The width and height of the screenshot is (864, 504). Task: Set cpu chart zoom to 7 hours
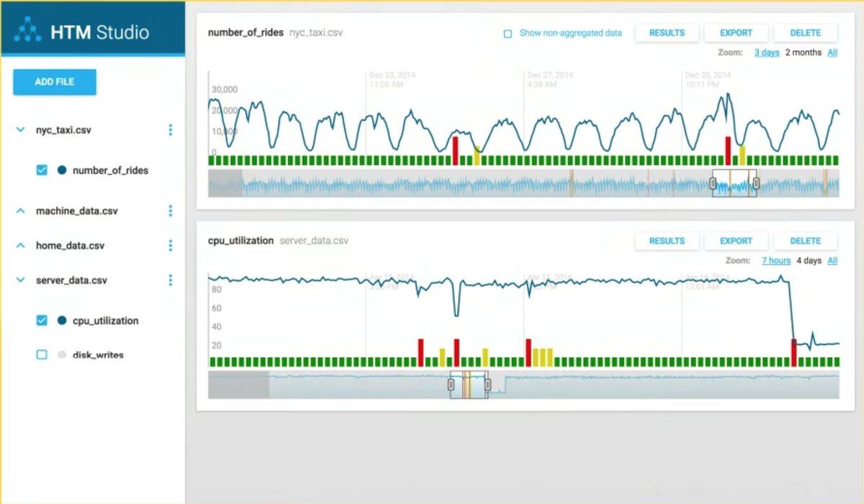coord(776,261)
